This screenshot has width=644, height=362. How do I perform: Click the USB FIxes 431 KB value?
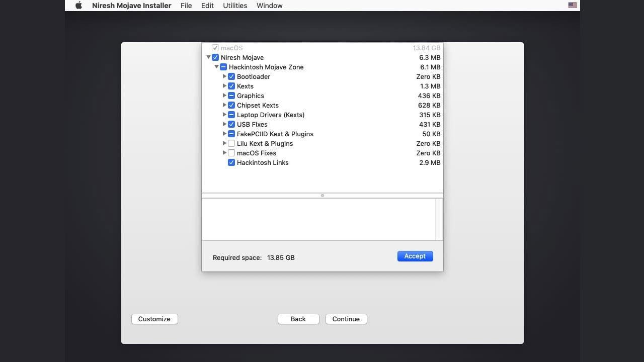coord(430,124)
